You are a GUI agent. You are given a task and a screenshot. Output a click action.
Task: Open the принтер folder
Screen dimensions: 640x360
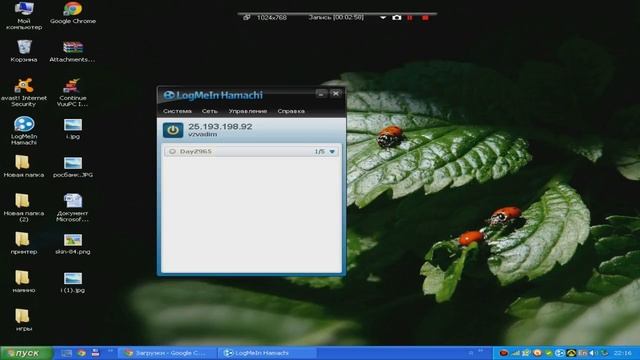pyautogui.click(x=24, y=243)
